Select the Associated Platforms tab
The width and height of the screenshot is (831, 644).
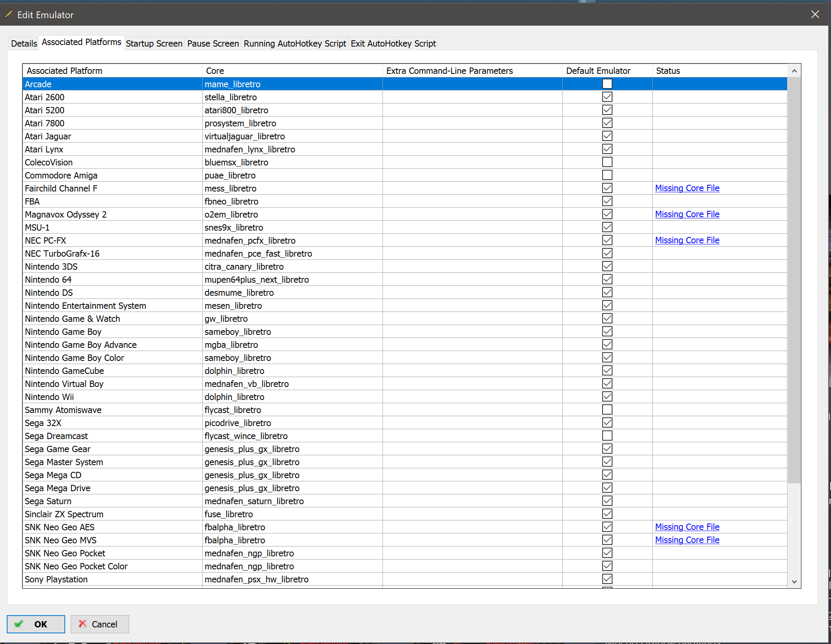[81, 42]
